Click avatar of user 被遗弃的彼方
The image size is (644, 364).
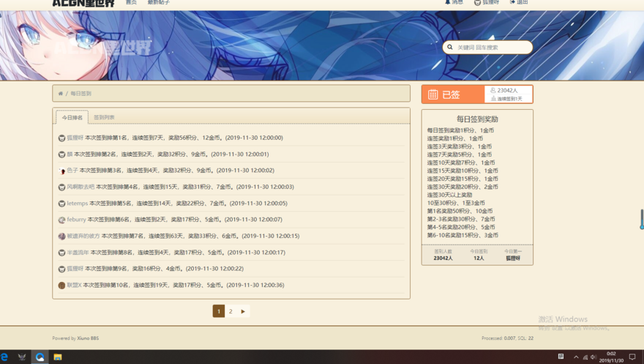click(x=61, y=237)
